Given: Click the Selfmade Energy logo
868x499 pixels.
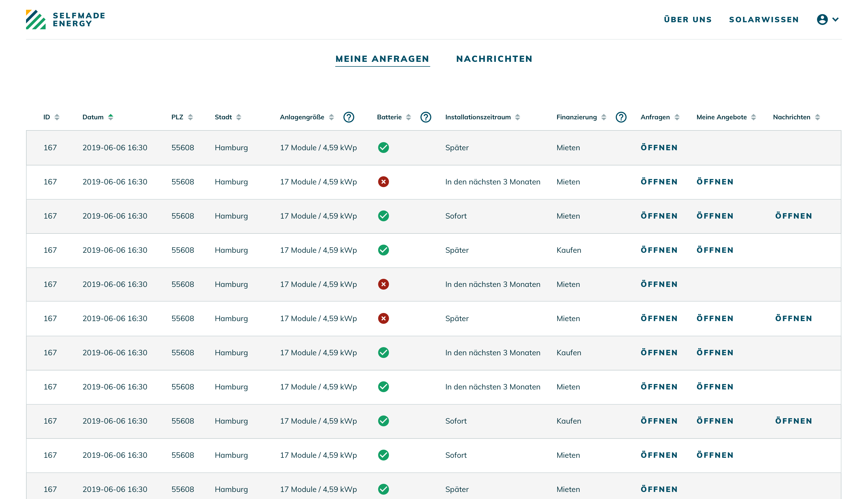Looking at the screenshot, I should (65, 20).
